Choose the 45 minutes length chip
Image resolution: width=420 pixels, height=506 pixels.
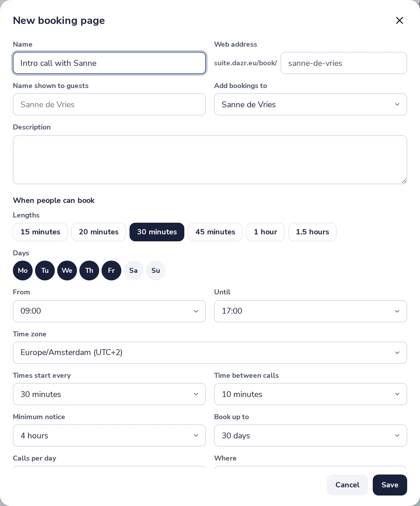(x=215, y=232)
